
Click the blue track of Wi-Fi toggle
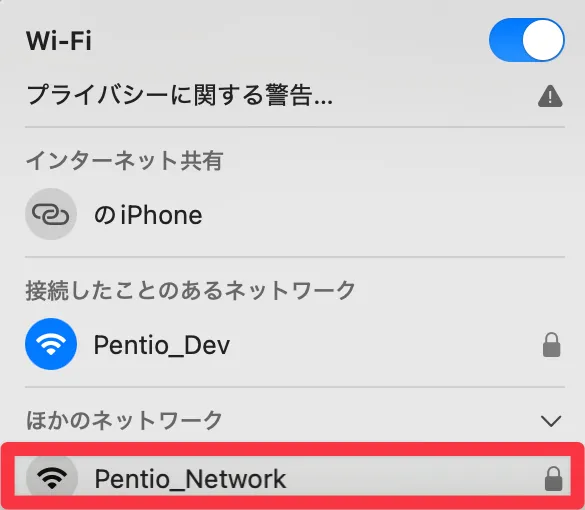point(506,40)
